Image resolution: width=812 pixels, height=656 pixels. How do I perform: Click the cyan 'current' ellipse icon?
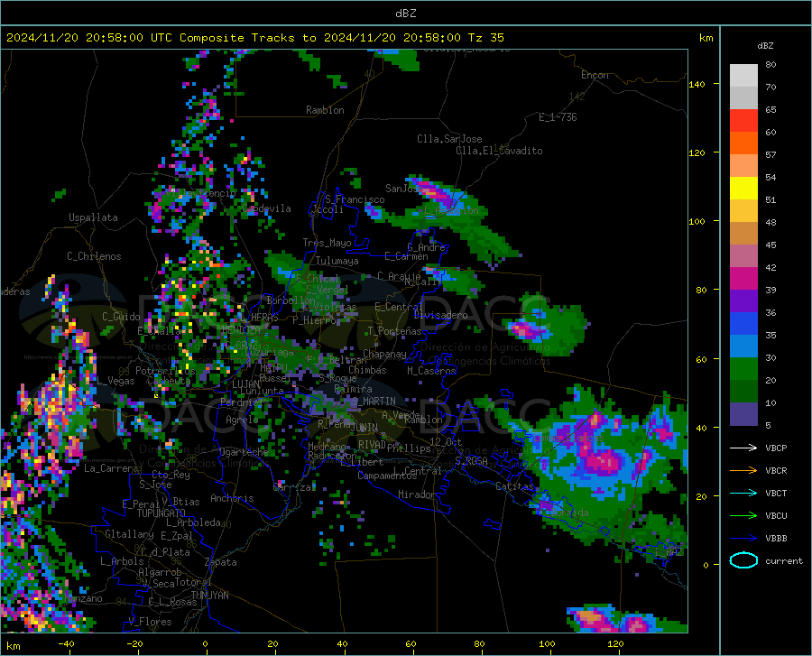point(743,560)
